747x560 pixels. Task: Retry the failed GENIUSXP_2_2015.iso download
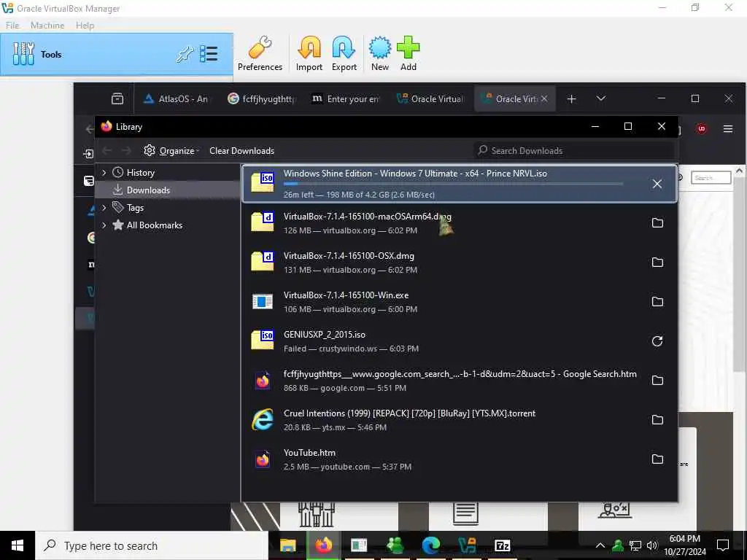657,341
